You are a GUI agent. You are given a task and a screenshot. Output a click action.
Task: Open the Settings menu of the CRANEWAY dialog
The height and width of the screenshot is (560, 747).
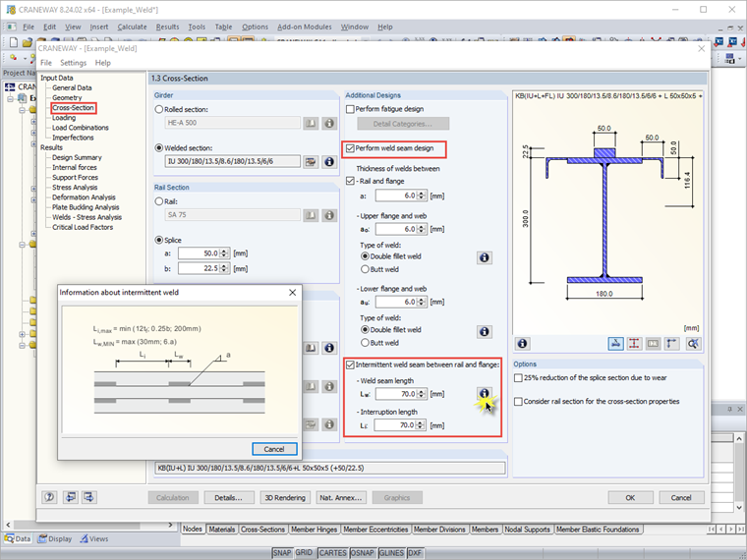(x=73, y=62)
